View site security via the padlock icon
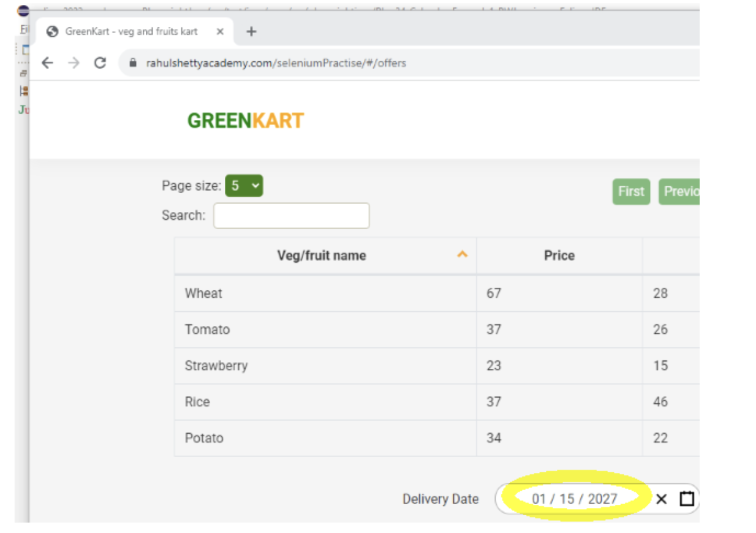 point(132,62)
